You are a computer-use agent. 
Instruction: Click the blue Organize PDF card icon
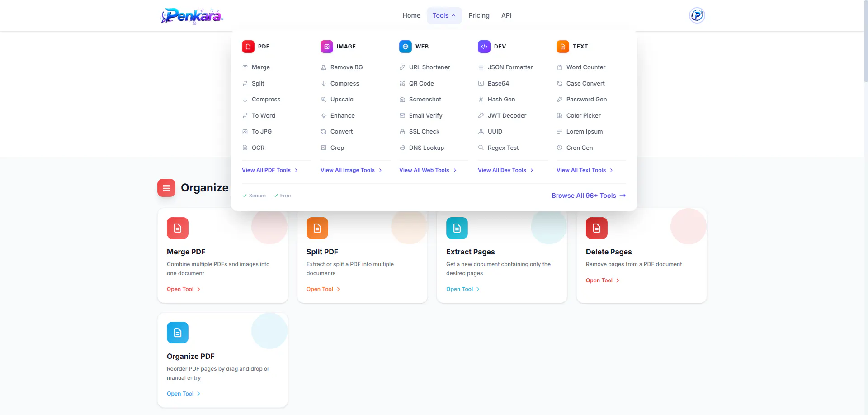click(x=178, y=333)
